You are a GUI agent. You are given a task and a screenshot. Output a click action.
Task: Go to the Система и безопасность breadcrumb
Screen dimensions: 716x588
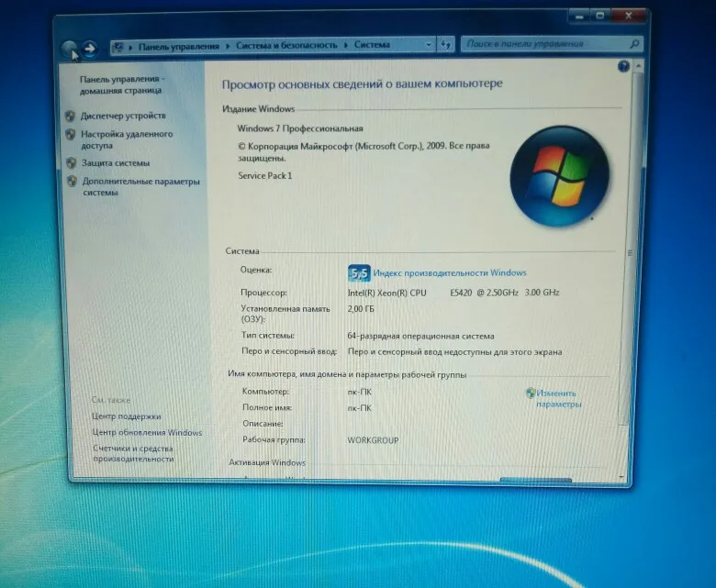286,45
